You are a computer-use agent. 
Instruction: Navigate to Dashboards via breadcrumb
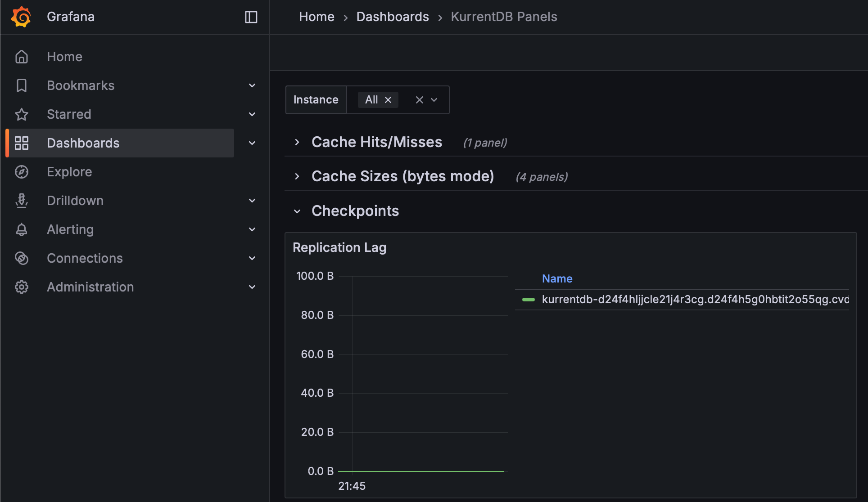[x=392, y=17]
